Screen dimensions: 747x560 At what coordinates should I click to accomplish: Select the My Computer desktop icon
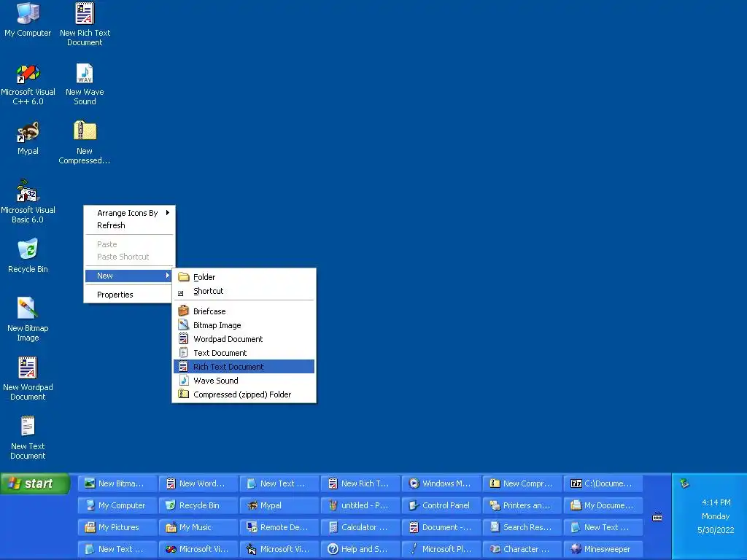(28, 20)
